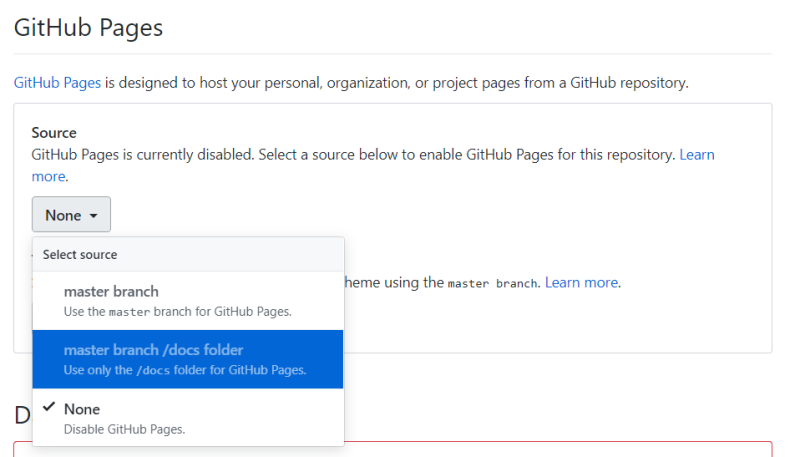
Task: Open the GitHub Pages intro link
Action: click(57, 83)
